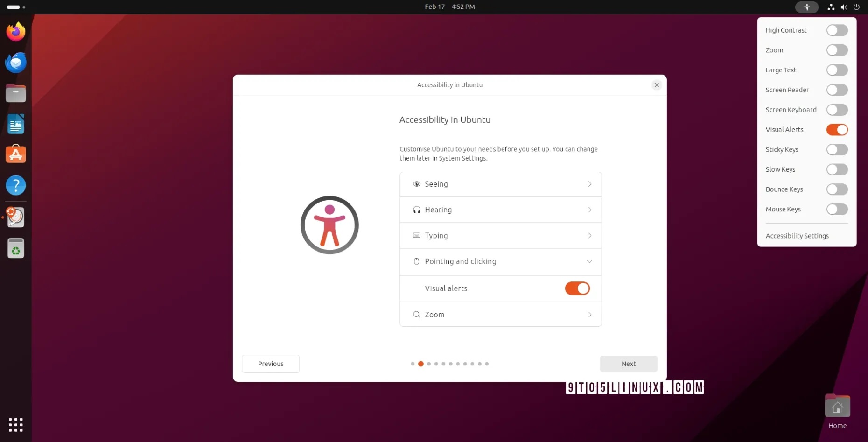Screen dimensions: 868x442
Task: Open LibreOffice Writer from the dock
Action: 16,124
